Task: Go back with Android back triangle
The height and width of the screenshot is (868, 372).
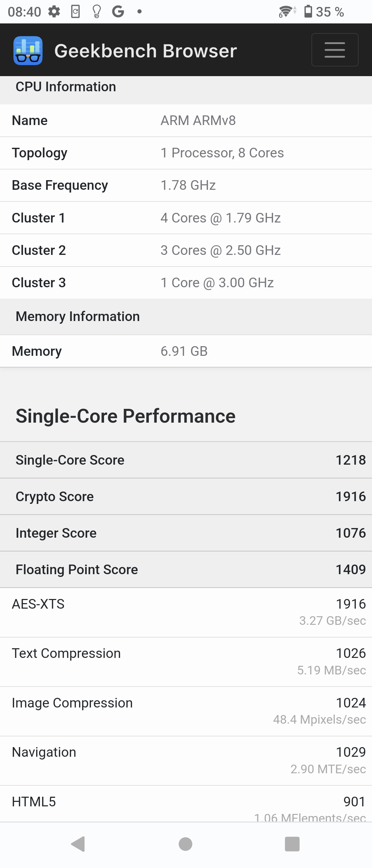Action: (x=78, y=844)
